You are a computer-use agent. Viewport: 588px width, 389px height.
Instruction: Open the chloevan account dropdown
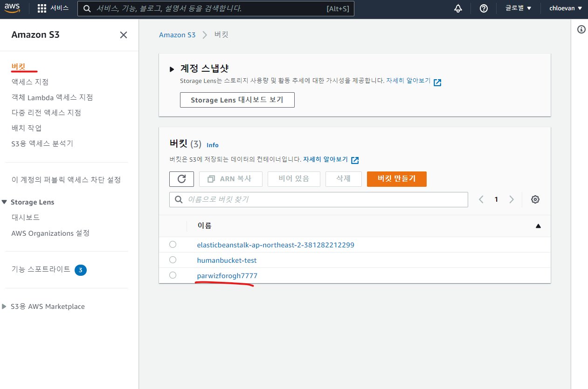(566, 8)
